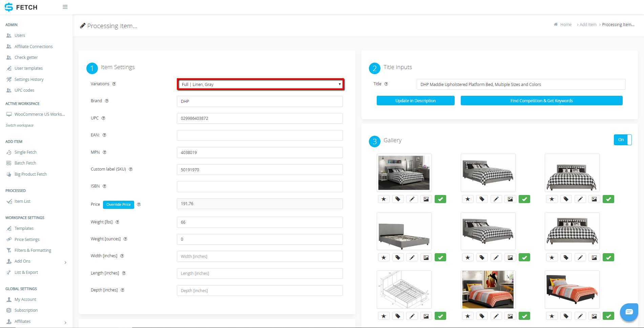Viewport: 644px width, 328px height.
Task: Edit the bed dimension diagram image
Action: click(x=412, y=316)
